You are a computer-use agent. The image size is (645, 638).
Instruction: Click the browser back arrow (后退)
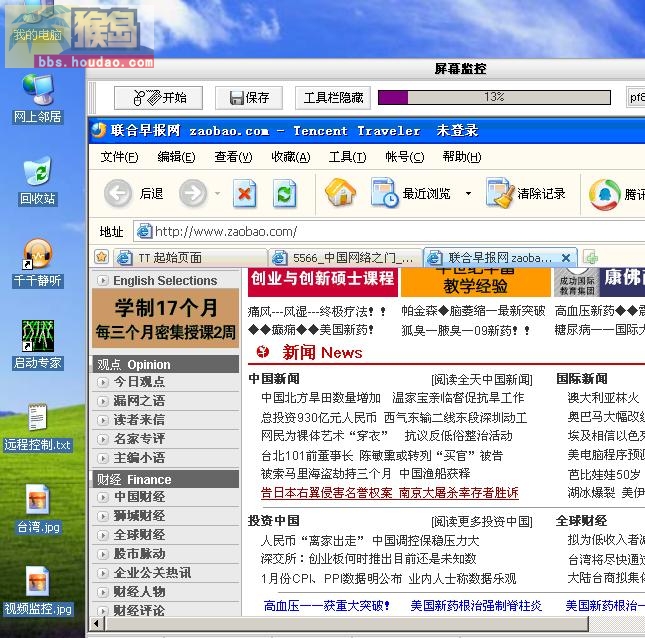click(x=118, y=193)
